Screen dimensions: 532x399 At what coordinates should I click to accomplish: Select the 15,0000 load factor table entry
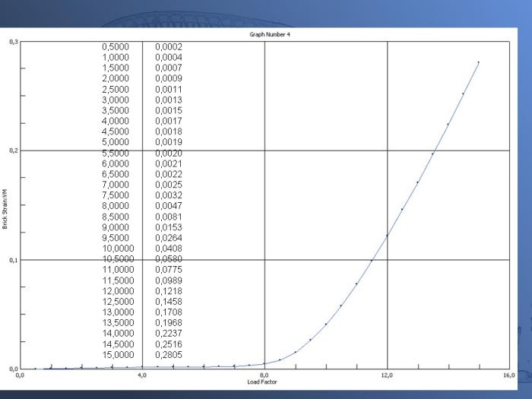pyautogui.click(x=116, y=354)
